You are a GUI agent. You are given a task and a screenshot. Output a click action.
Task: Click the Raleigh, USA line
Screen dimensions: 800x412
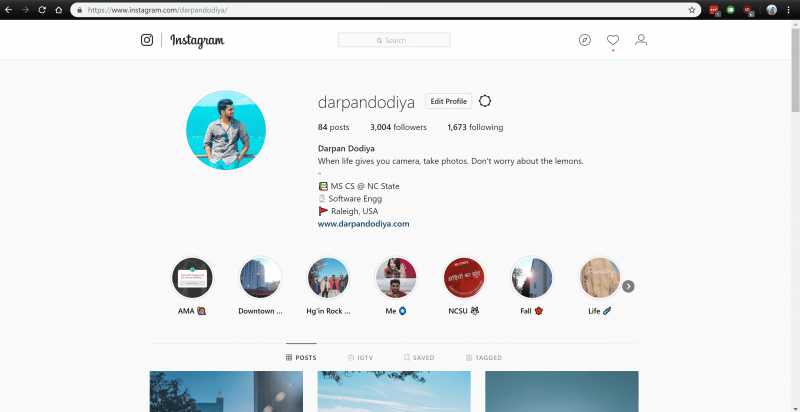click(348, 211)
